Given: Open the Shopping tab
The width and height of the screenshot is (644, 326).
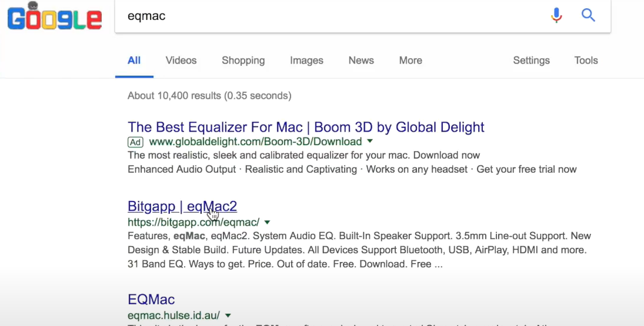Looking at the screenshot, I should click(x=243, y=61).
